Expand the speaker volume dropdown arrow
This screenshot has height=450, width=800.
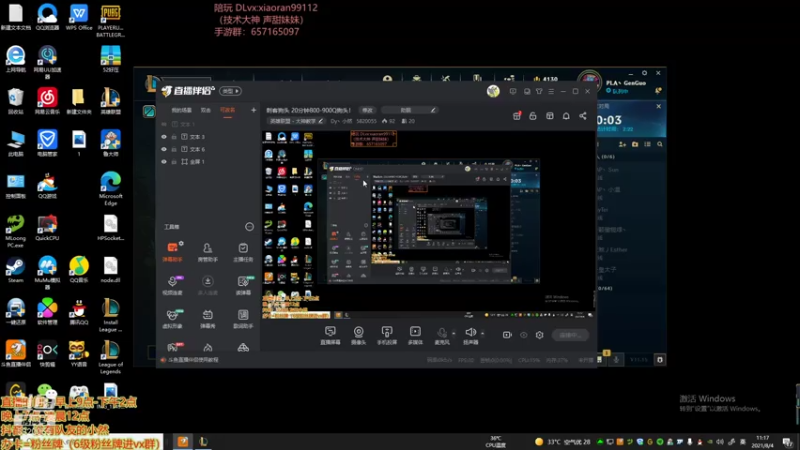click(482, 334)
